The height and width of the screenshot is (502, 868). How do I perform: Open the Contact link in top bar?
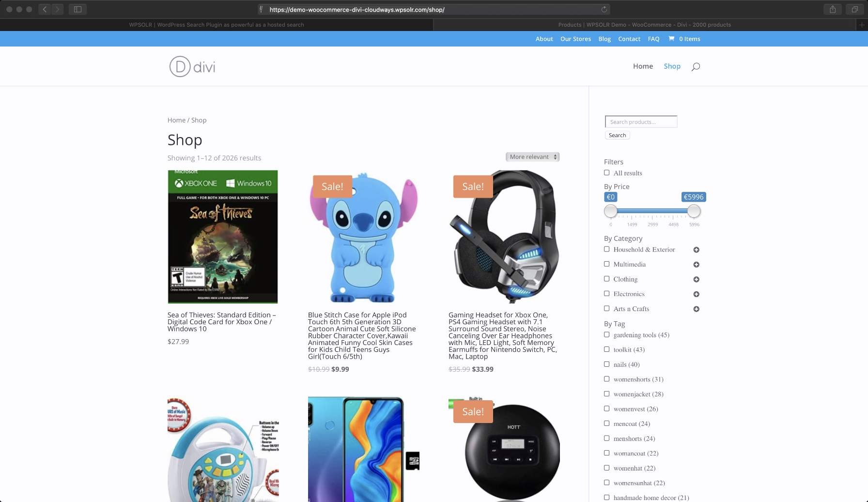point(629,39)
